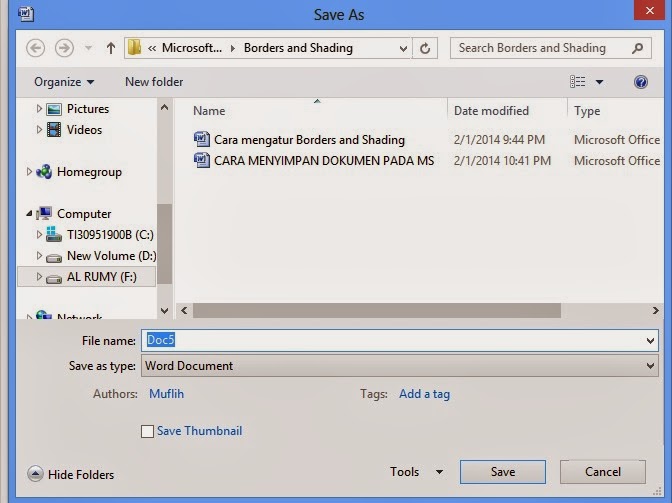Click the Videos film icon
The height and width of the screenshot is (503, 672).
(54, 130)
